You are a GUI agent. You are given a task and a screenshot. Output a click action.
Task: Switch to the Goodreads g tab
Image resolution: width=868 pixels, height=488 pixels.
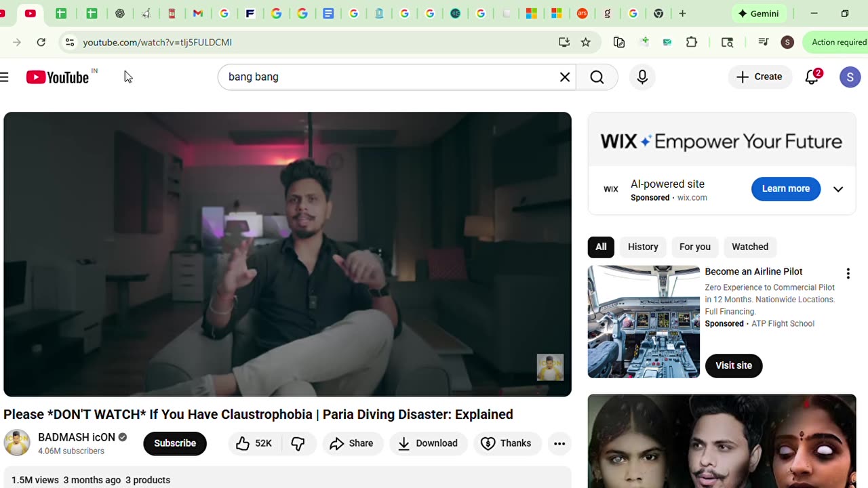click(607, 14)
